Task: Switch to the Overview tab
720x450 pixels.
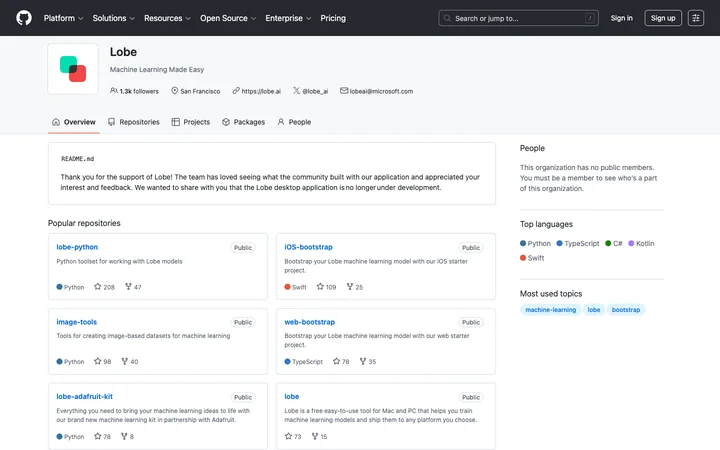Action: 73,122
